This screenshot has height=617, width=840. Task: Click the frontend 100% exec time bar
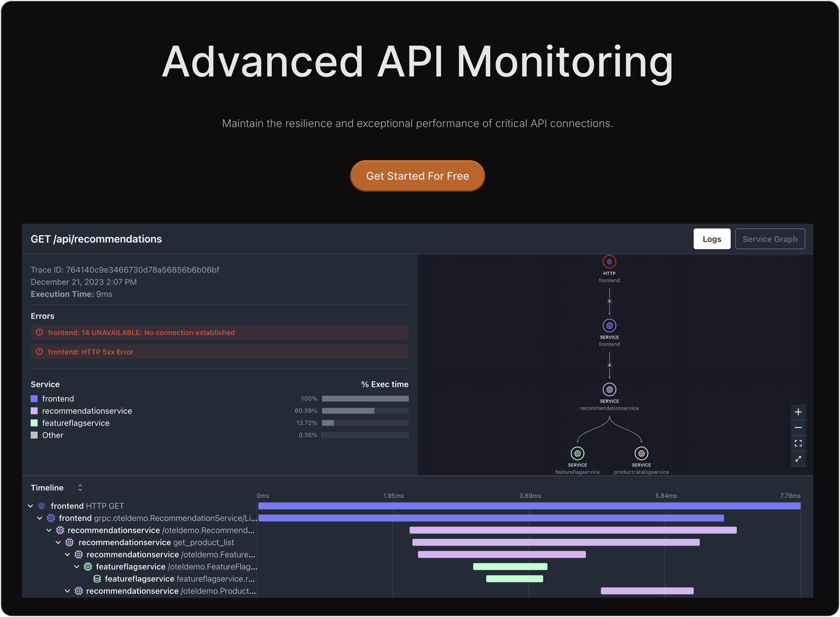(365, 399)
